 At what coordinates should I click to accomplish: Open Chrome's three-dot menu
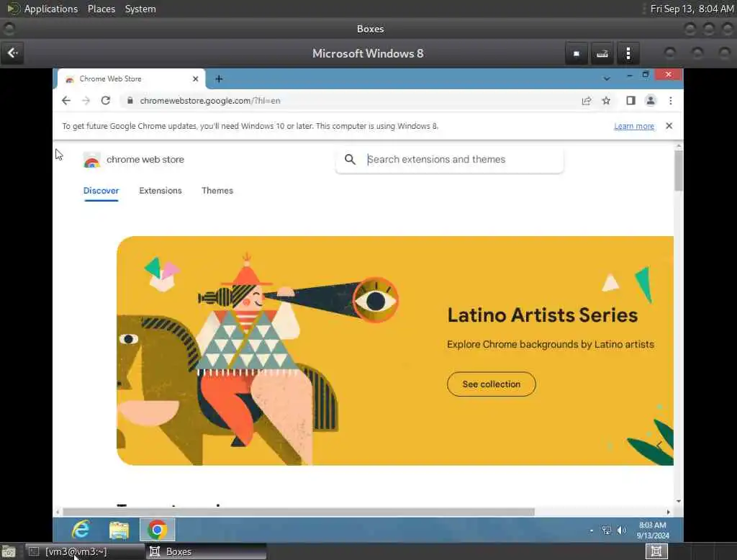(x=671, y=101)
